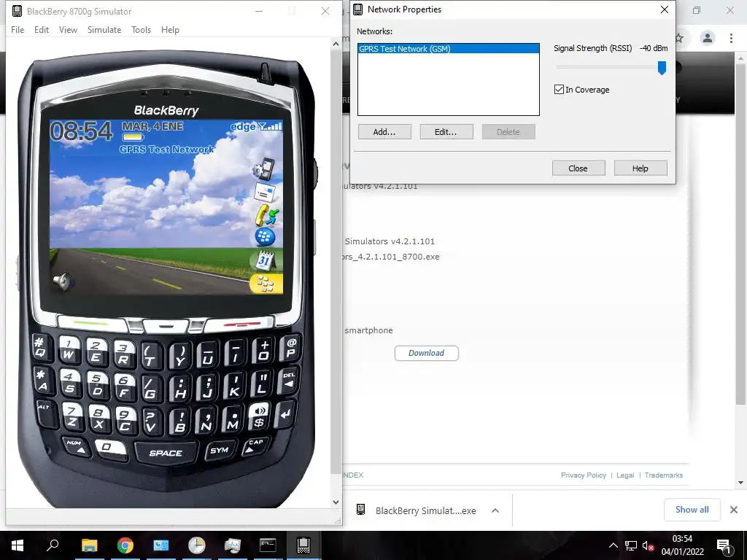
Task: Open the Tools menu in simulator
Action: point(141,29)
